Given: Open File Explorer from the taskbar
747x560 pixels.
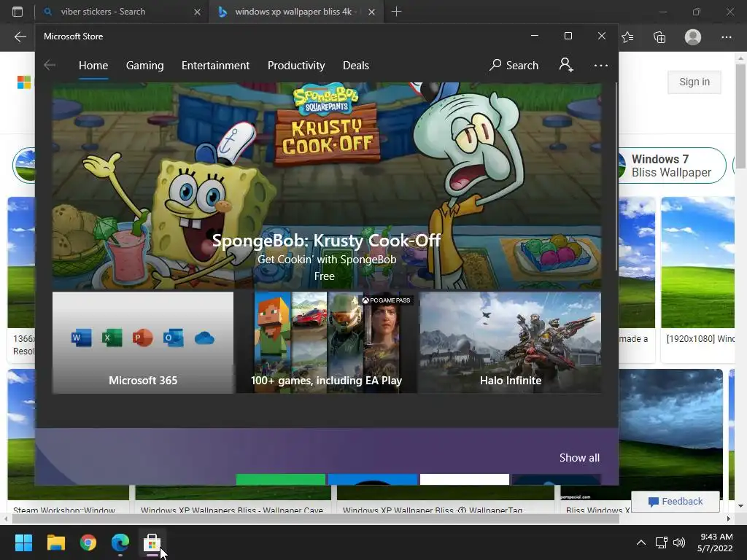Looking at the screenshot, I should (55, 542).
